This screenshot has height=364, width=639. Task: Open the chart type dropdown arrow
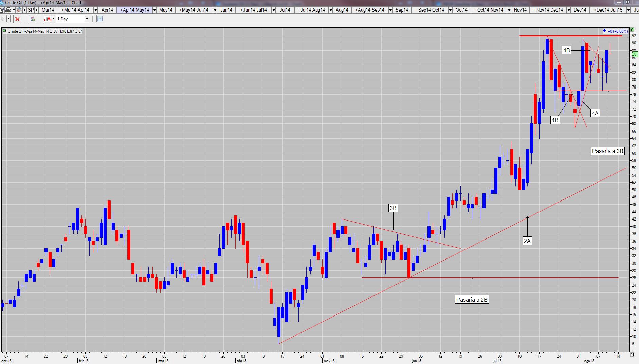[x=53, y=19]
